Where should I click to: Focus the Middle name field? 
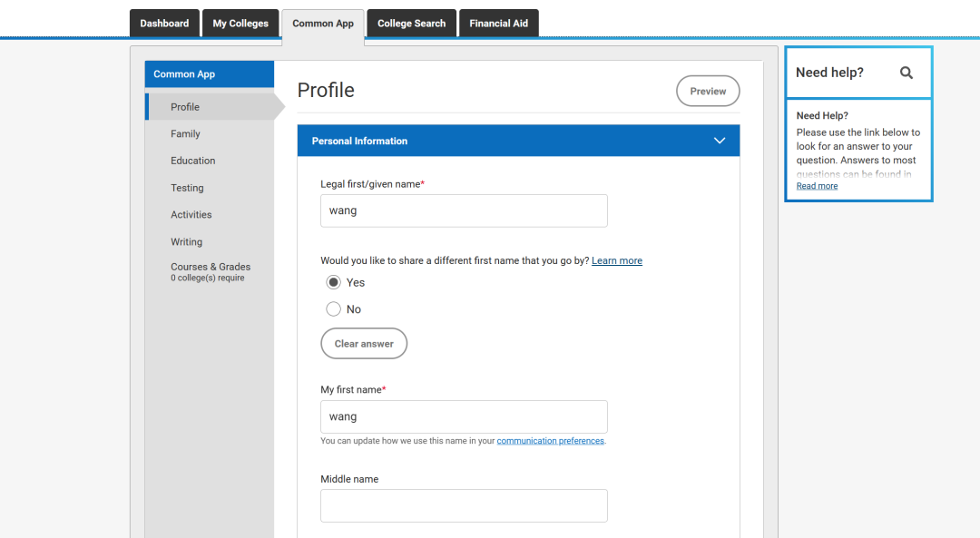[x=464, y=505]
